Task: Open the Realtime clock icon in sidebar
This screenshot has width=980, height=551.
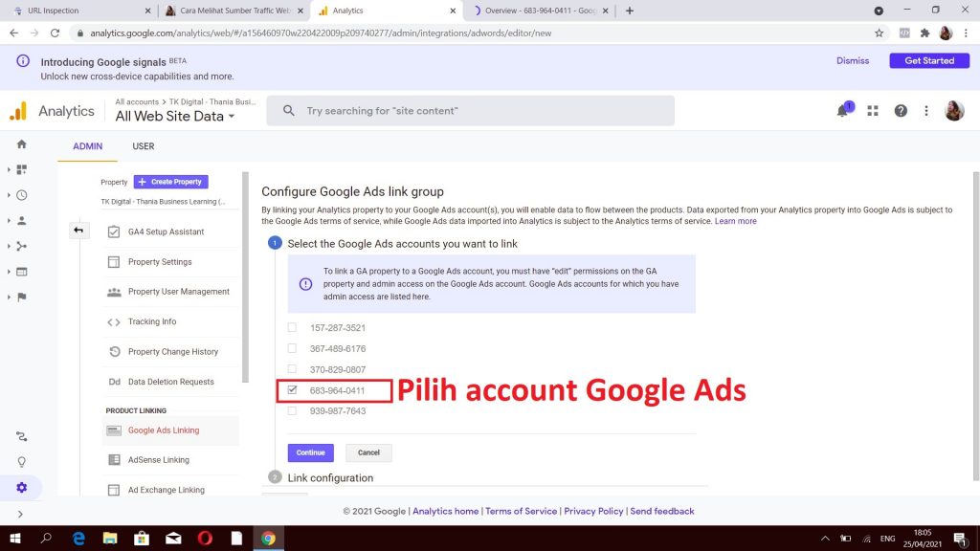Action: 22,195
